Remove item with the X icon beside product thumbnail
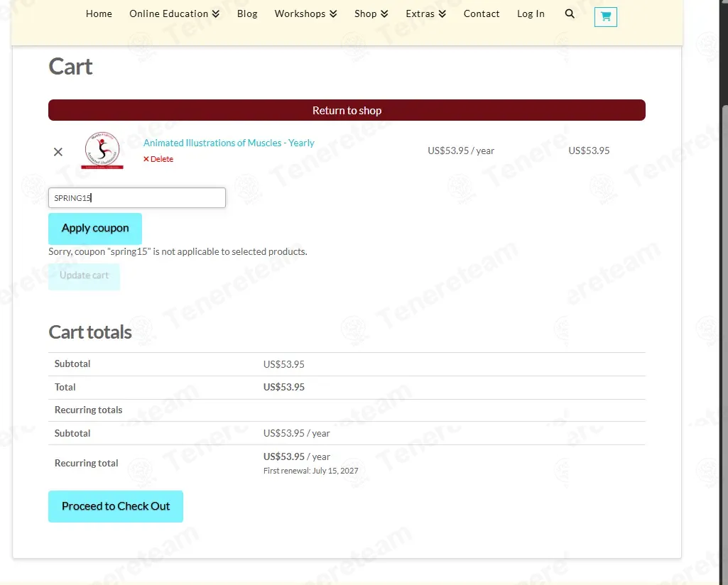 (58, 152)
